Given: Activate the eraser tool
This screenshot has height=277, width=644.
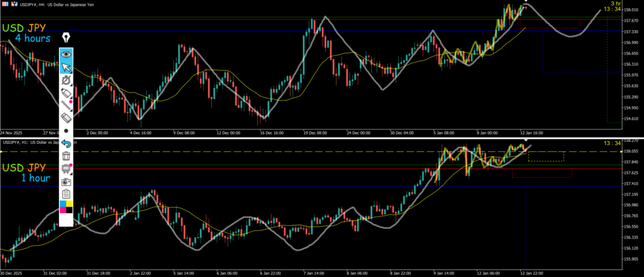Looking at the screenshot, I should (66, 117).
